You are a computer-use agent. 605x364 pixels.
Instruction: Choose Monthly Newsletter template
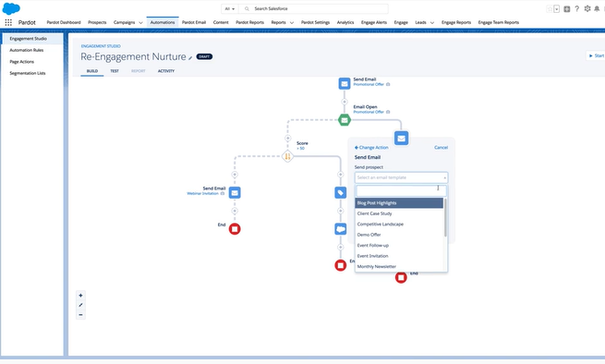pyautogui.click(x=399, y=266)
